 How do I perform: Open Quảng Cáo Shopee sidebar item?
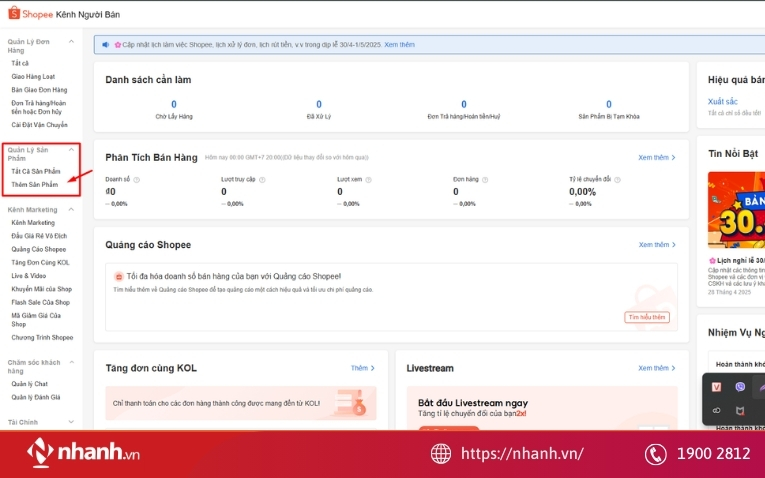click(x=39, y=249)
